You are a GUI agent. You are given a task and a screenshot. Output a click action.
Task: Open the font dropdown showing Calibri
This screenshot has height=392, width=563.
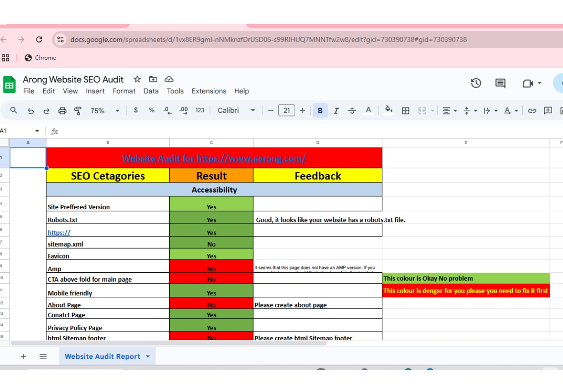[x=236, y=110]
